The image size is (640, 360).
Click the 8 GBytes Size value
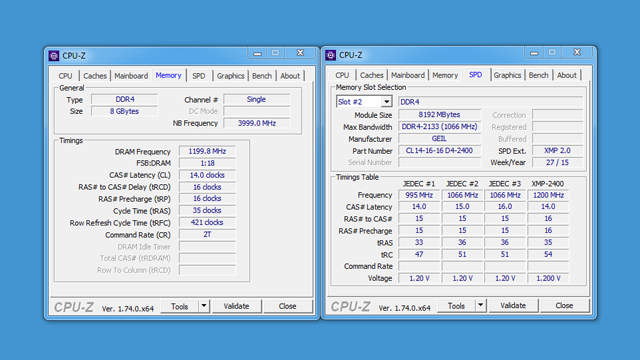(x=124, y=111)
